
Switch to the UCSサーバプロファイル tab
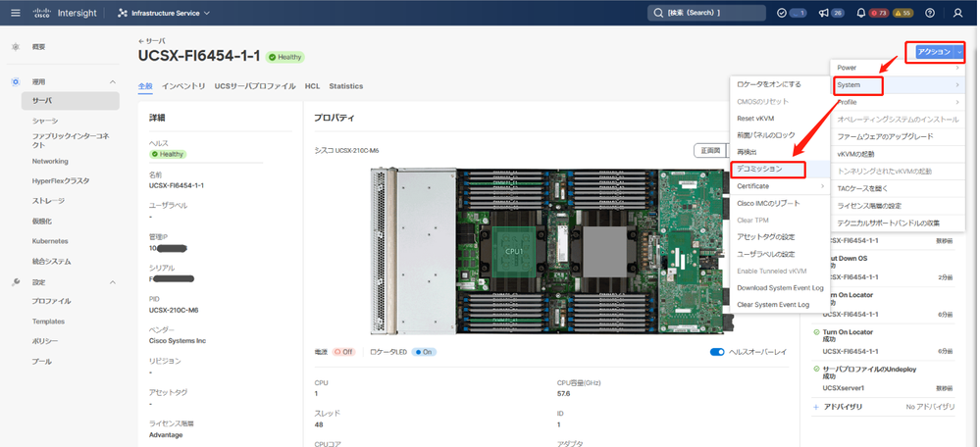pos(255,86)
